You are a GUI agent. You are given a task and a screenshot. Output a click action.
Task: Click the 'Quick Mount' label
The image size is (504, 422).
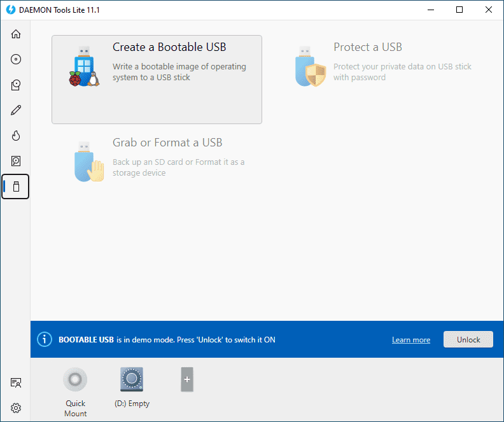click(x=75, y=408)
